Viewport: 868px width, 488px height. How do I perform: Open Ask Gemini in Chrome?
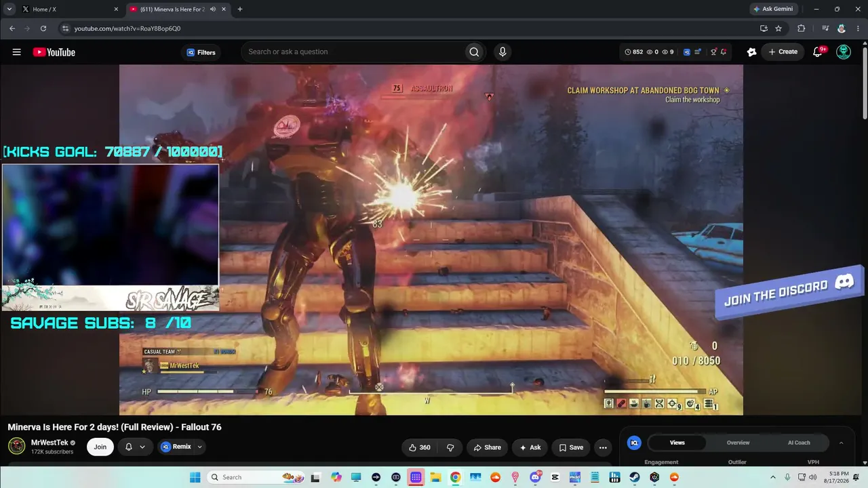coord(773,9)
